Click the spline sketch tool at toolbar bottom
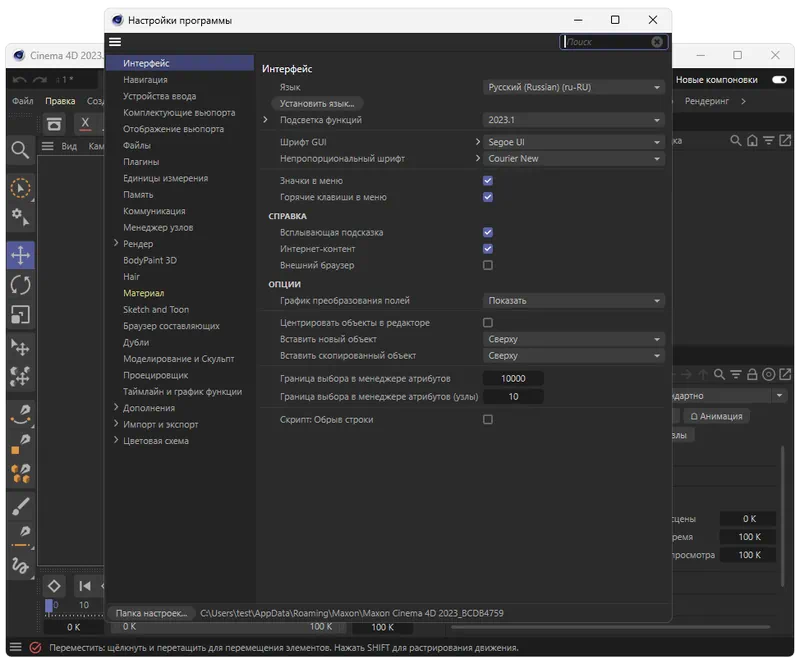 click(20, 565)
